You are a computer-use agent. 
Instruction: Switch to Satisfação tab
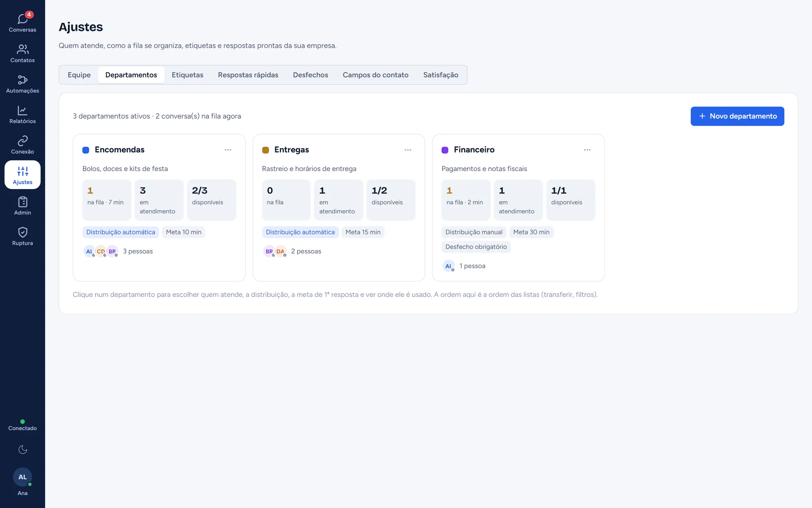tap(441, 75)
